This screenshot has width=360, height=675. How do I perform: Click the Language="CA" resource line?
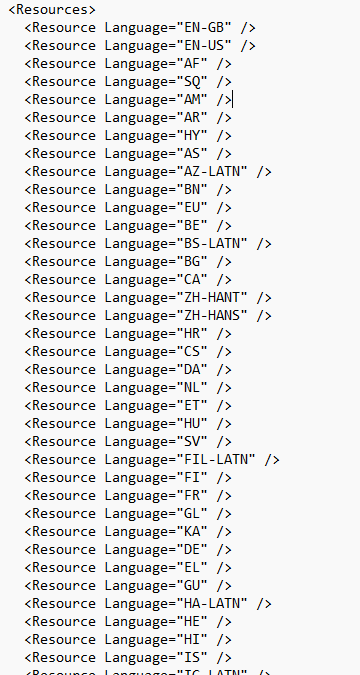pyautogui.click(x=128, y=279)
